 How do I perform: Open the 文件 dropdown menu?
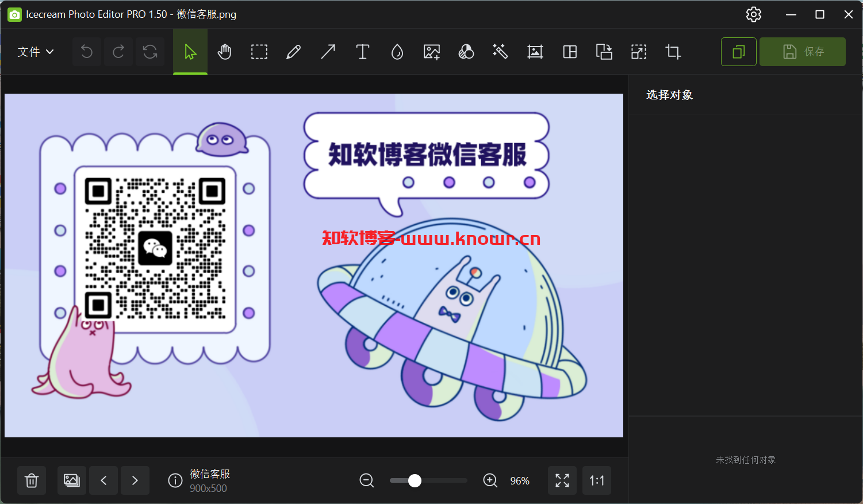[36, 52]
